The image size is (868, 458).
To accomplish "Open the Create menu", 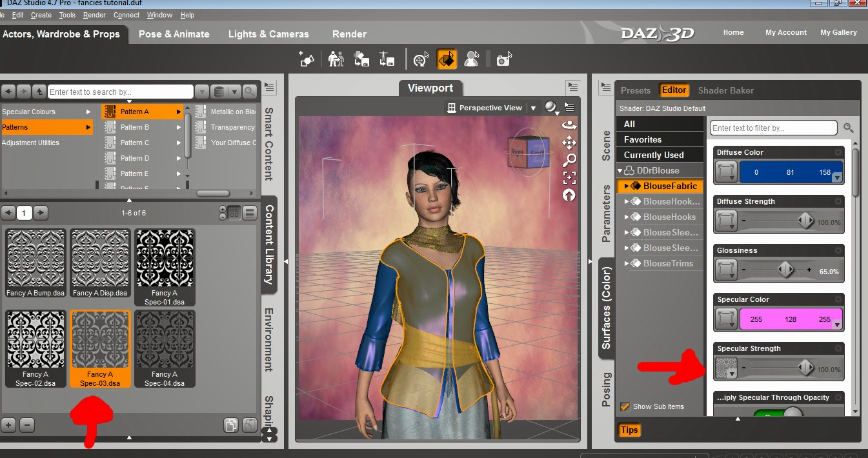I will 41,15.
